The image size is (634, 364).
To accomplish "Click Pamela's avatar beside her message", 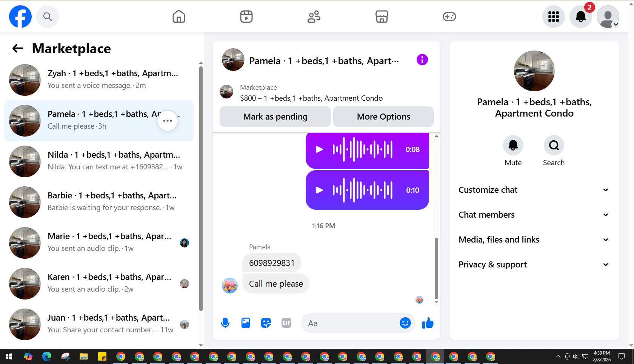I will click(230, 286).
